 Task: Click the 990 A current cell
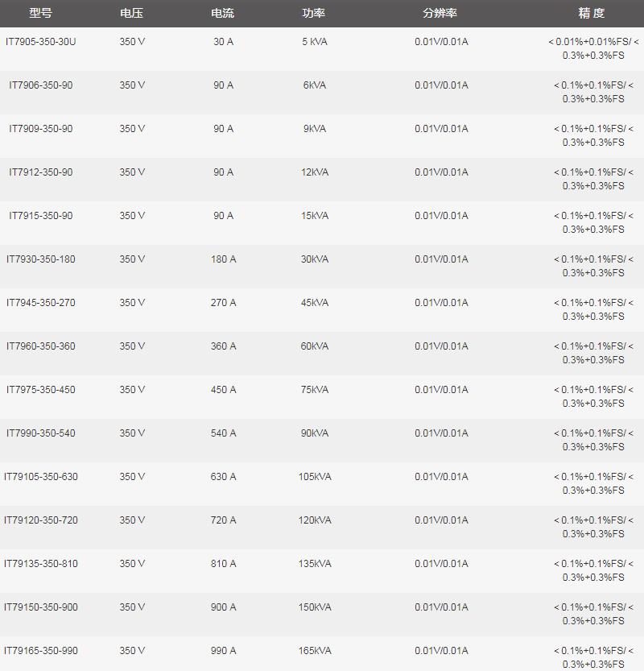(x=223, y=651)
